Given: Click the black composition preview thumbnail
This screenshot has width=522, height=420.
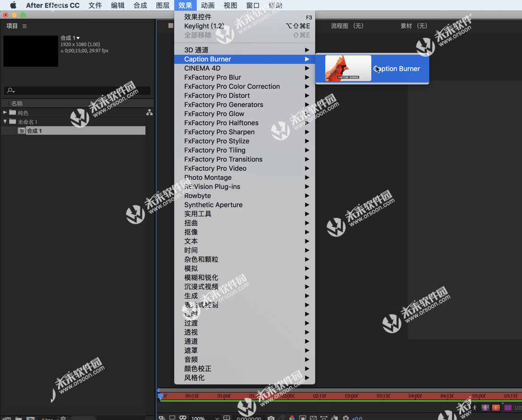Looking at the screenshot, I should click(31, 51).
